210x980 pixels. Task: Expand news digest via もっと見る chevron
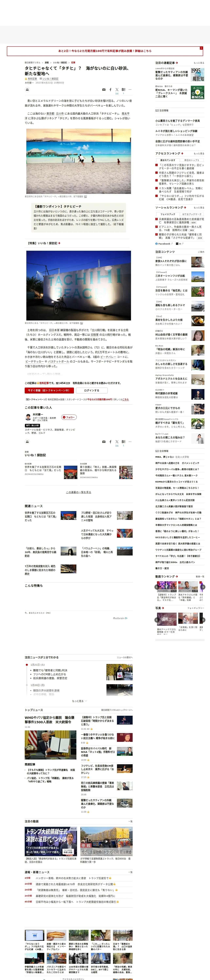pyautogui.click(x=79, y=701)
